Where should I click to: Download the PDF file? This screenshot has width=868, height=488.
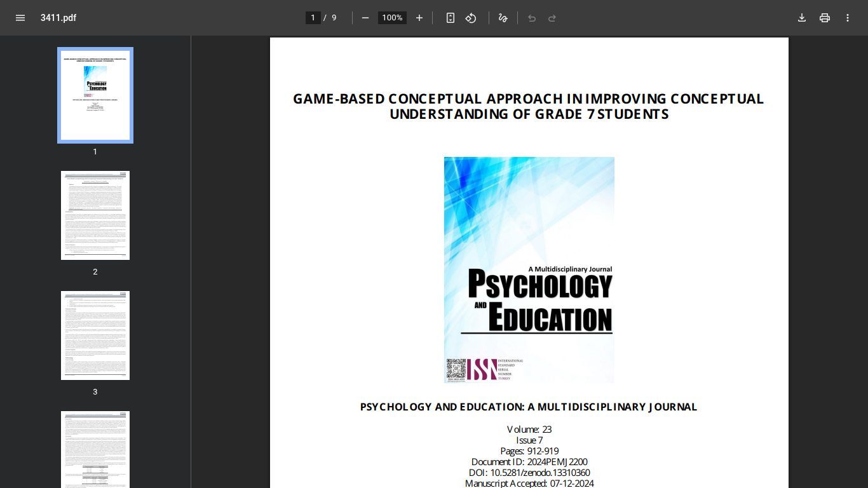(x=802, y=18)
